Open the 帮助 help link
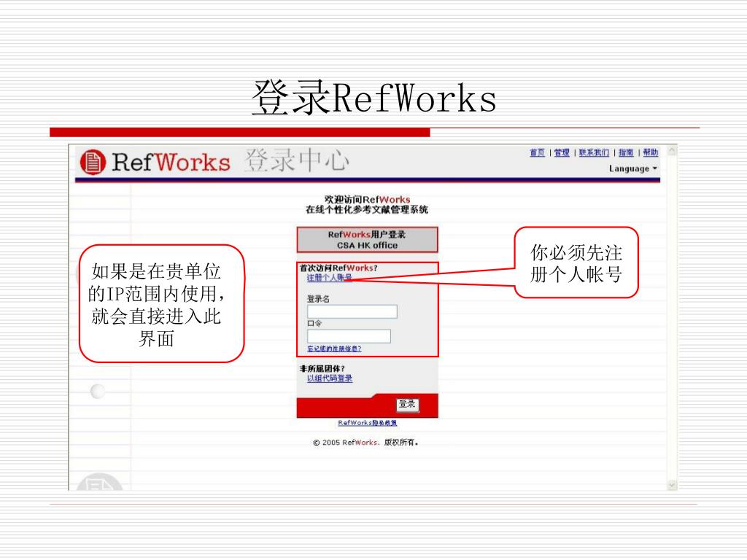Viewport: 747px width, 560px height. click(650, 152)
